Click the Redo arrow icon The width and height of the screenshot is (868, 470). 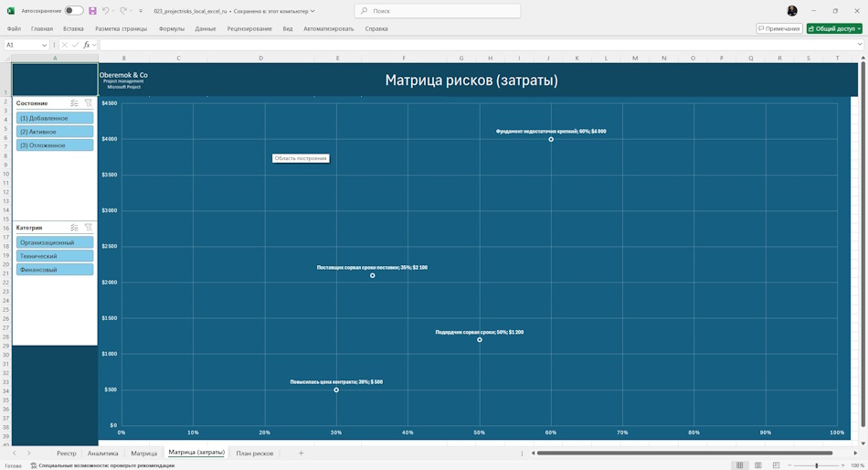click(x=123, y=11)
